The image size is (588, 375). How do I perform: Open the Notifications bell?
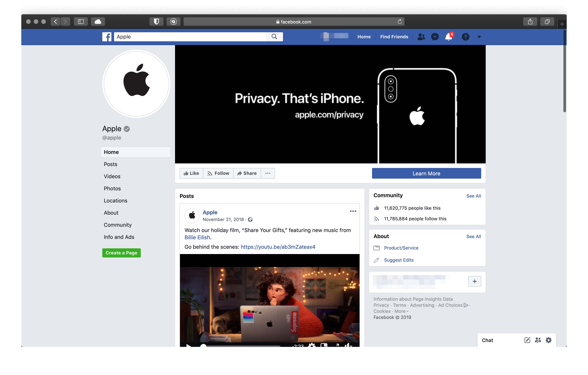[x=449, y=37]
